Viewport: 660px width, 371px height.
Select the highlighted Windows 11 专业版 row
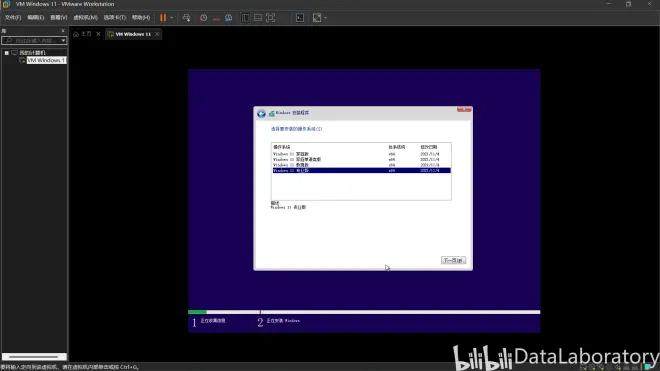361,171
